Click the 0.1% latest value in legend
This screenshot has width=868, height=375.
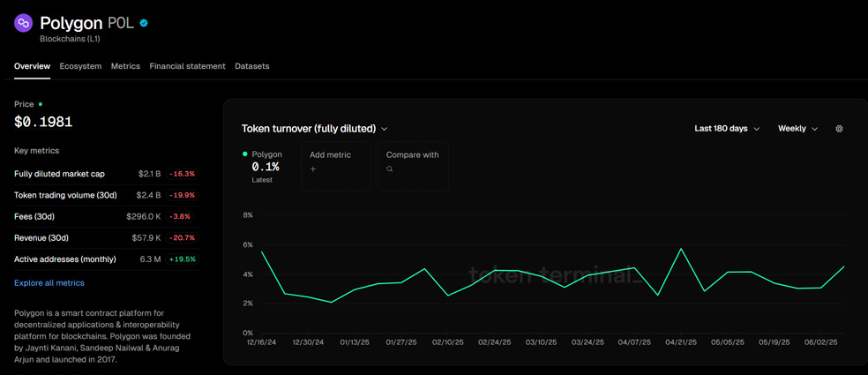click(266, 167)
